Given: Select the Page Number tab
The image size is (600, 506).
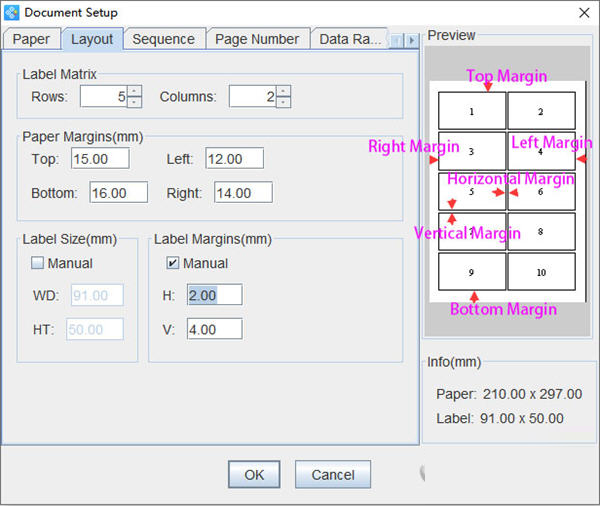Looking at the screenshot, I should (x=257, y=39).
